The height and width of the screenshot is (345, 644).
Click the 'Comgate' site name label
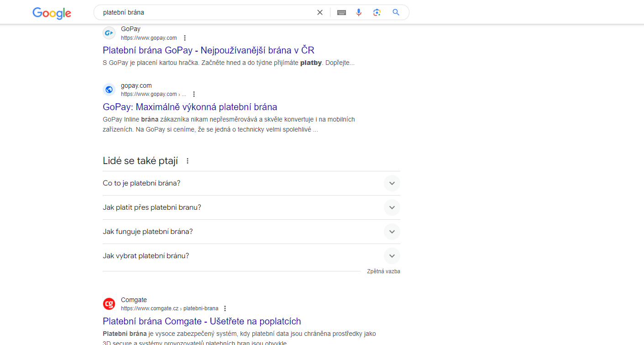pos(134,300)
